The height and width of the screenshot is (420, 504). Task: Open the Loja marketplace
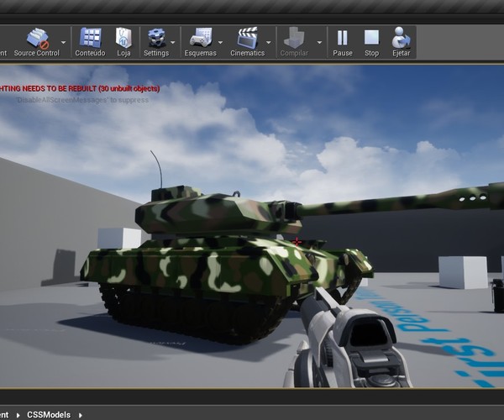pos(123,42)
